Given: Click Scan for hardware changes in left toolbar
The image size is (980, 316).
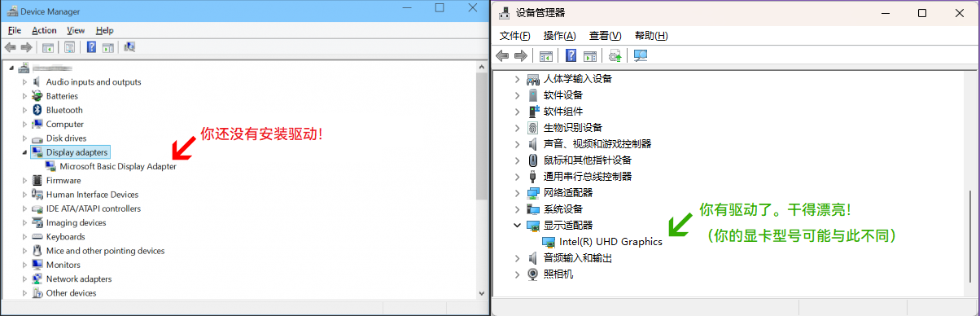Looking at the screenshot, I should (129, 47).
